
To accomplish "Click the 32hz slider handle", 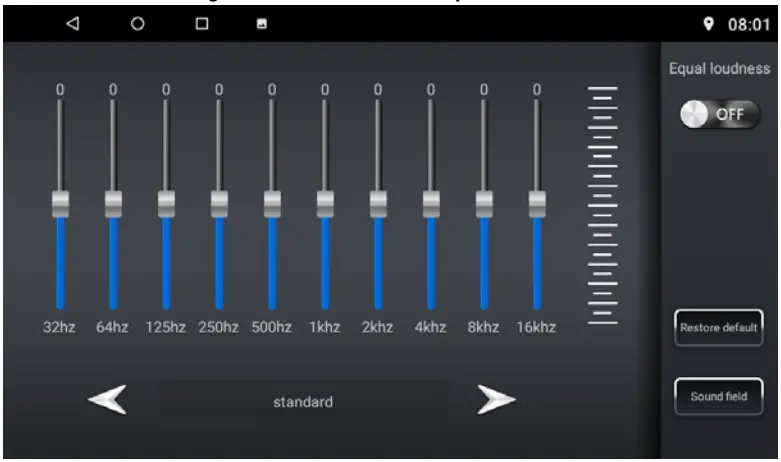I will pyautogui.click(x=60, y=204).
